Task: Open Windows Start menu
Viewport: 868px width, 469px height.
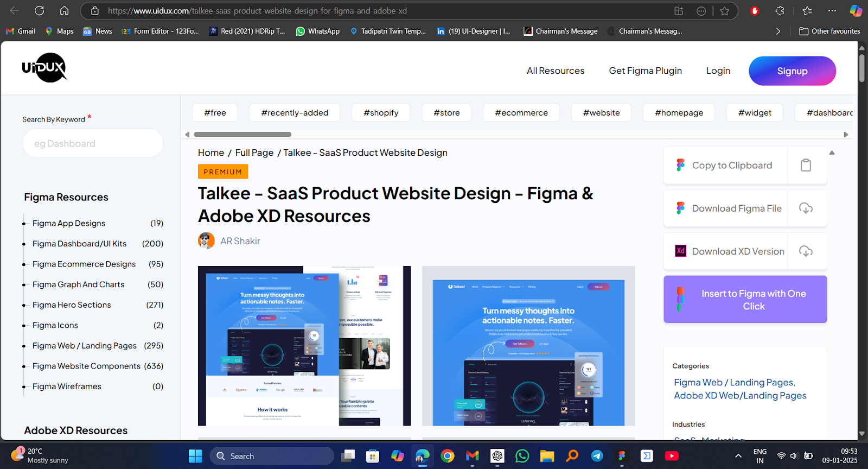Action: [195, 456]
